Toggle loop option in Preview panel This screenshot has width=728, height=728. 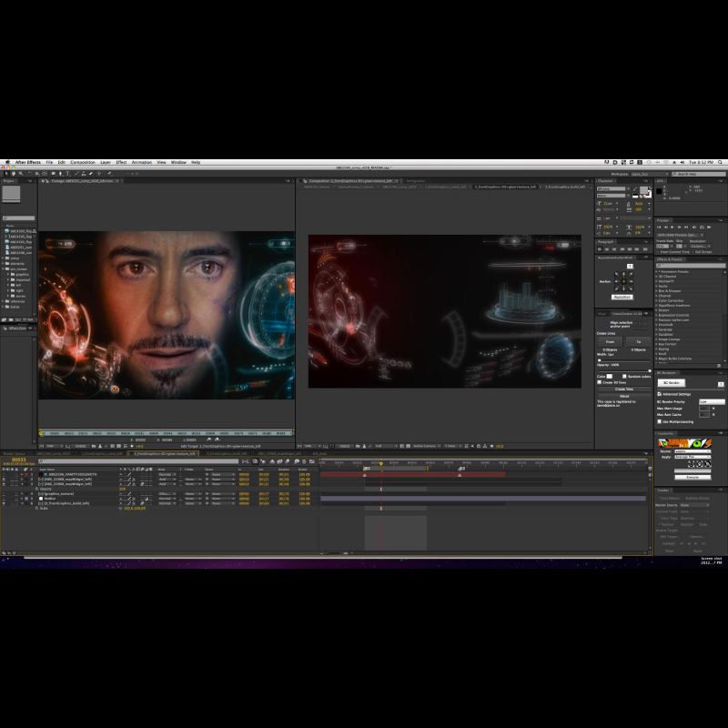tap(702, 227)
